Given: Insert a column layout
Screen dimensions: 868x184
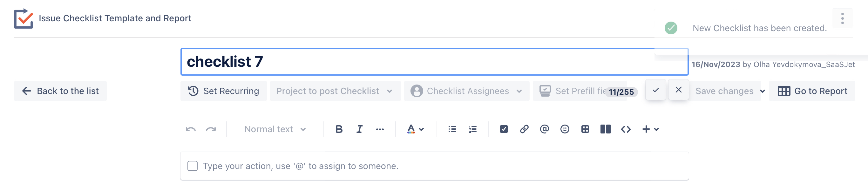Looking at the screenshot, I should pos(605,129).
